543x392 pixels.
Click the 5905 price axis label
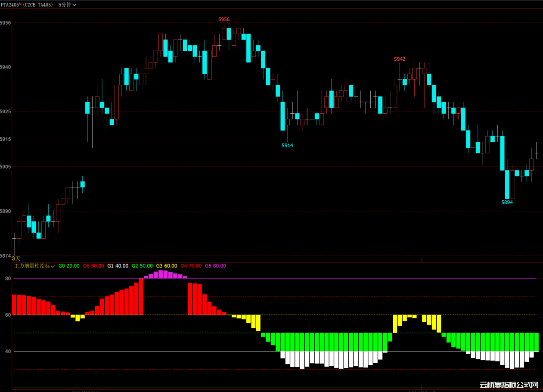click(6, 167)
